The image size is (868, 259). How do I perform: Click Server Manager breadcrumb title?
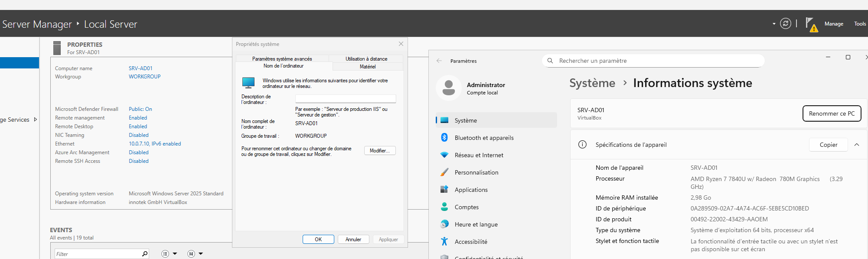coord(37,24)
